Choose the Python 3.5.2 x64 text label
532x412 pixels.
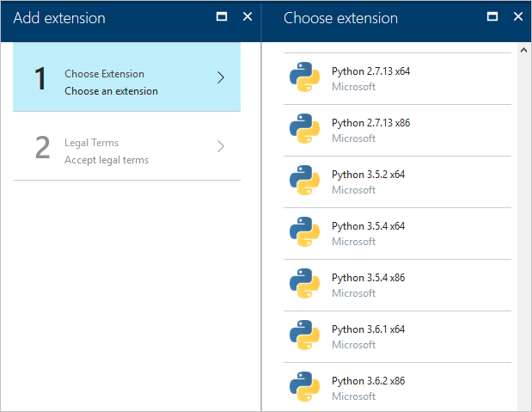368,175
